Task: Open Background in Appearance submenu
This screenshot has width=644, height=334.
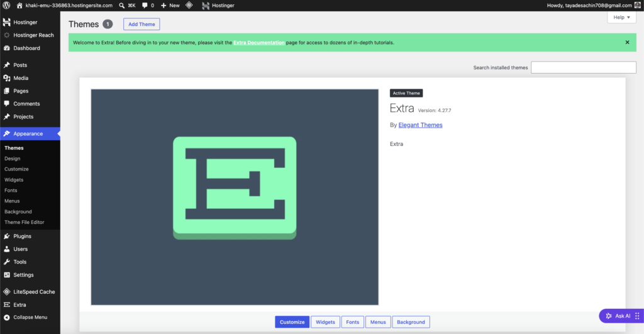Action: pos(18,211)
